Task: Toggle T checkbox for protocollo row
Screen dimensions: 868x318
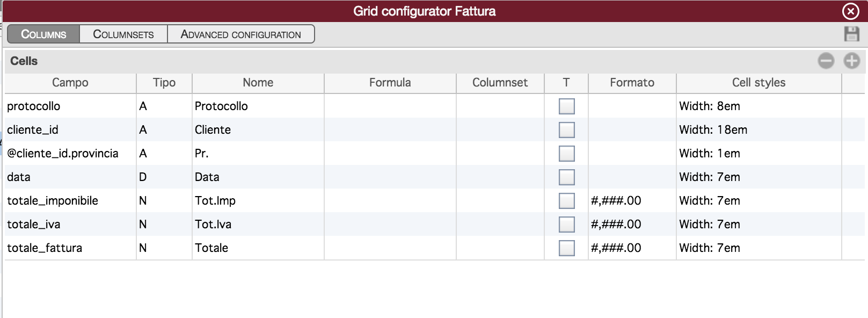Action: point(566,106)
